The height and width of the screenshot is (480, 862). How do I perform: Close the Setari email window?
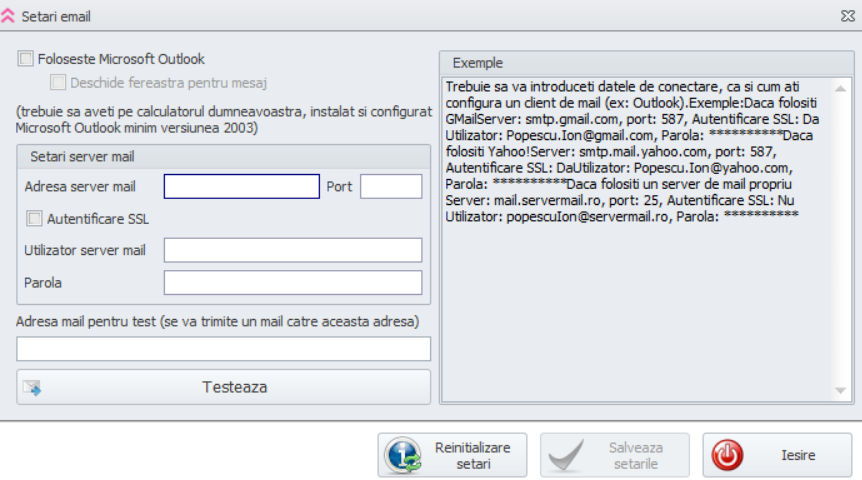click(x=847, y=15)
